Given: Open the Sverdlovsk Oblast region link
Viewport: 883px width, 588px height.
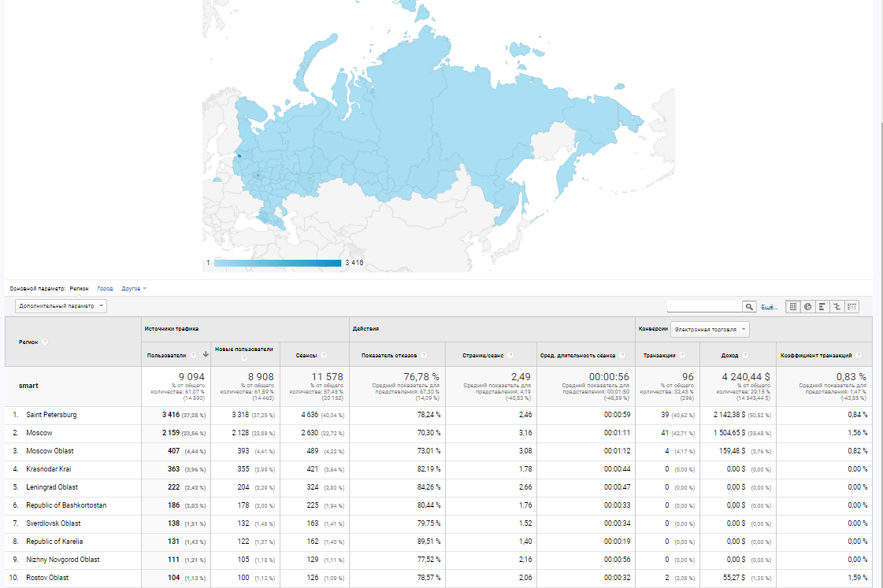Looking at the screenshot, I should (53, 523).
